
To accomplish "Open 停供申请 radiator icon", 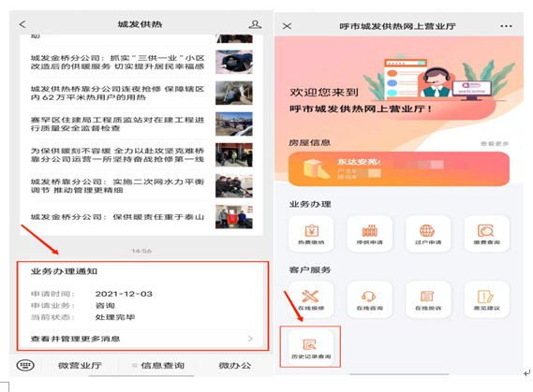I will pos(369,234).
